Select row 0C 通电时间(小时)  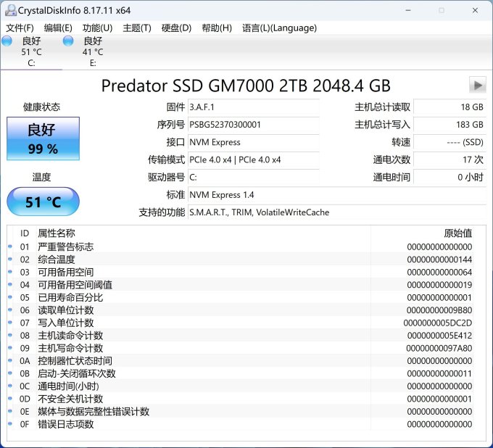pos(241,386)
